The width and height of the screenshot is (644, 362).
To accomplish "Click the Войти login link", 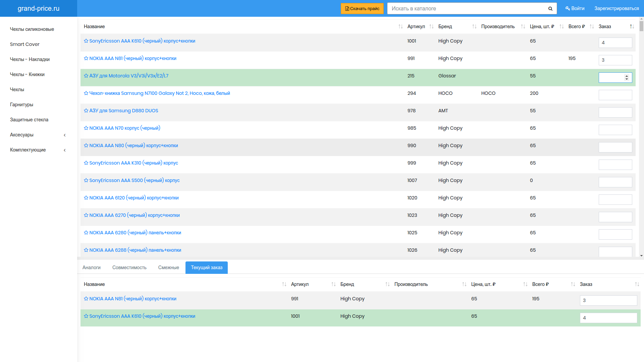I will pyautogui.click(x=575, y=8).
